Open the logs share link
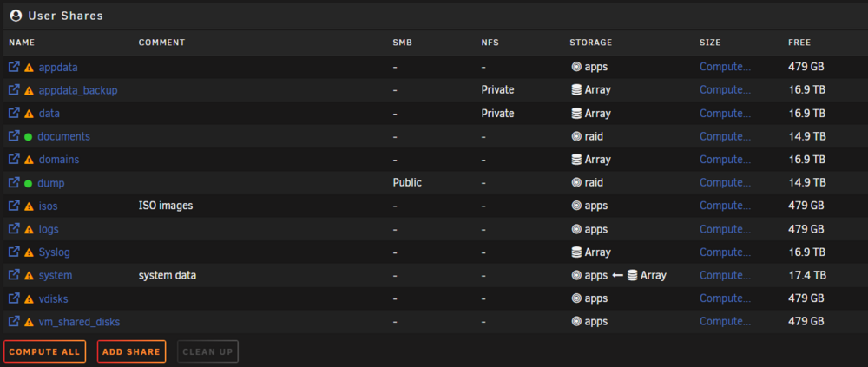This screenshot has width=868, height=367. (49, 229)
